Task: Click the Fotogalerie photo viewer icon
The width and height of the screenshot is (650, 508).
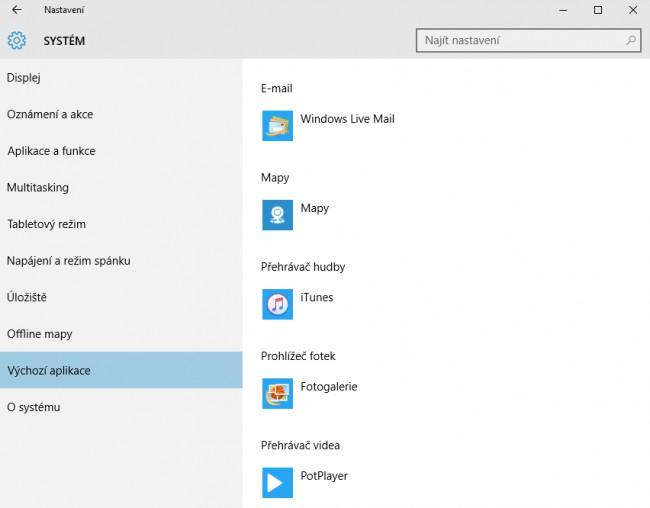Action: [x=277, y=393]
